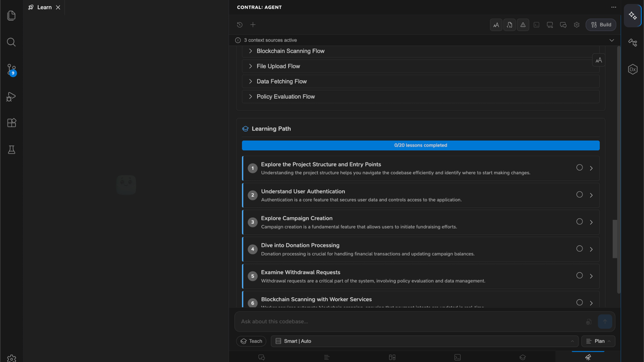
Task: Open the Plan mode dropdown
Action: click(598, 341)
